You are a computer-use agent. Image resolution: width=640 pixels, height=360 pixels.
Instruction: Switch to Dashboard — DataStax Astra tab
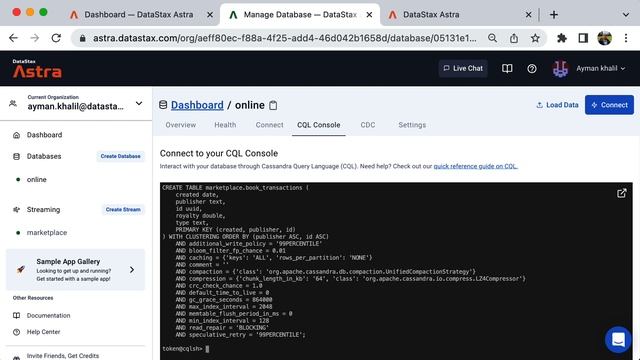[139, 15]
